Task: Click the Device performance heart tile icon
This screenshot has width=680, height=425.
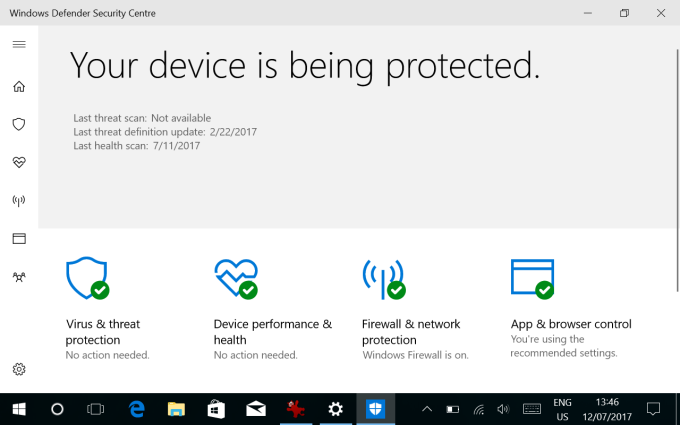Action: (236, 279)
